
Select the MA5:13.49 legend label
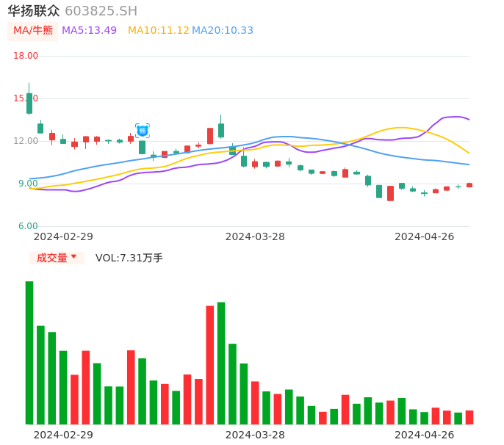[89, 31]
